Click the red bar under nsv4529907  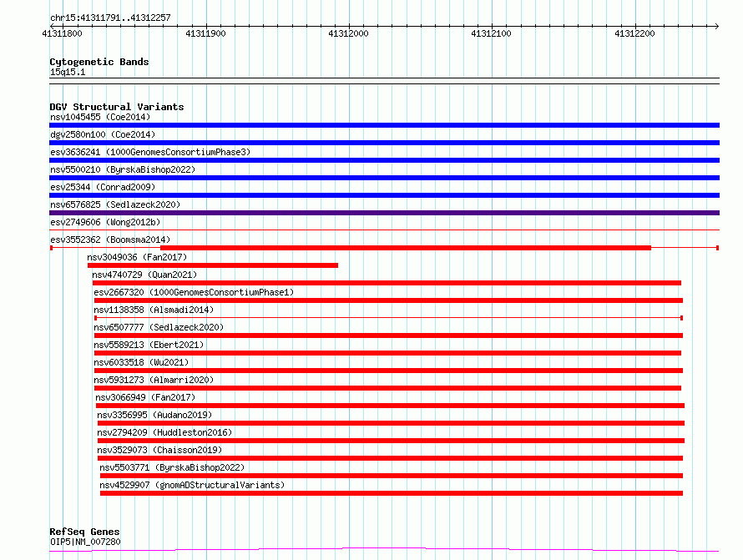coord(392,493)
